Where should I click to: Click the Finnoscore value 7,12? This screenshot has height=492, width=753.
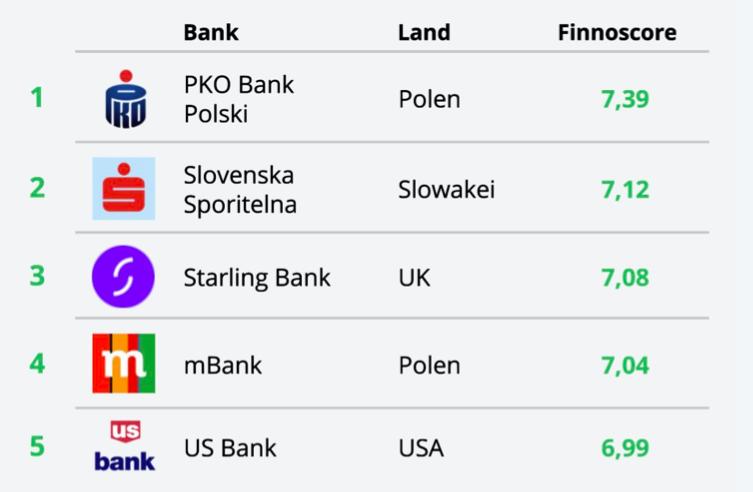625,190
